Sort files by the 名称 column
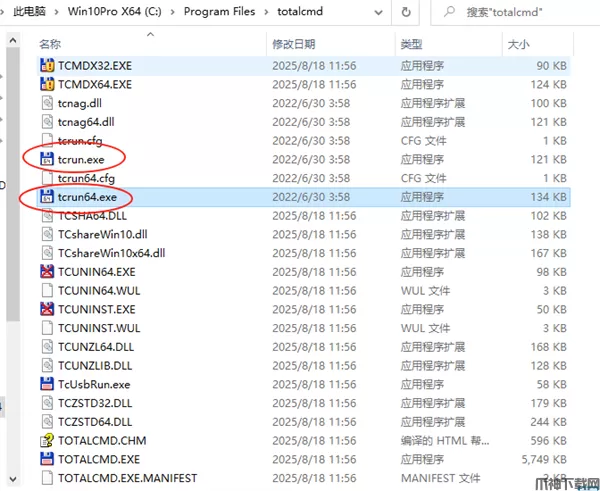Image resolution: width=600 pixels, height=491 pixels. (x=50, y=44)
